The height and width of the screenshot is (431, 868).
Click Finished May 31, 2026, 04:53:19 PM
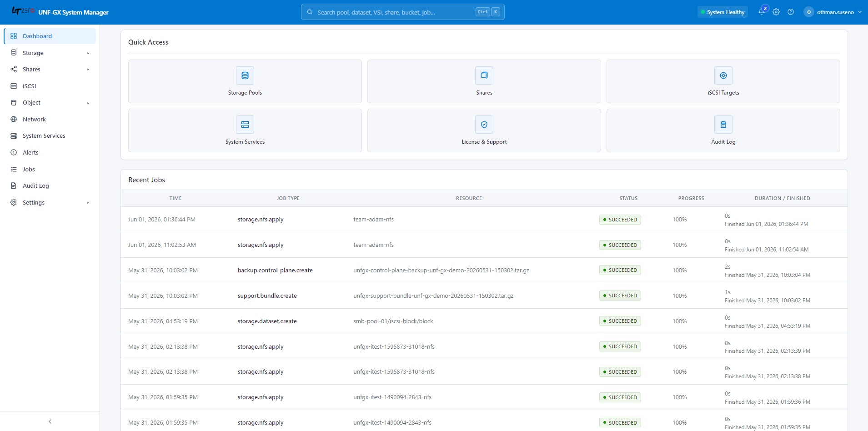click(768, 326)
